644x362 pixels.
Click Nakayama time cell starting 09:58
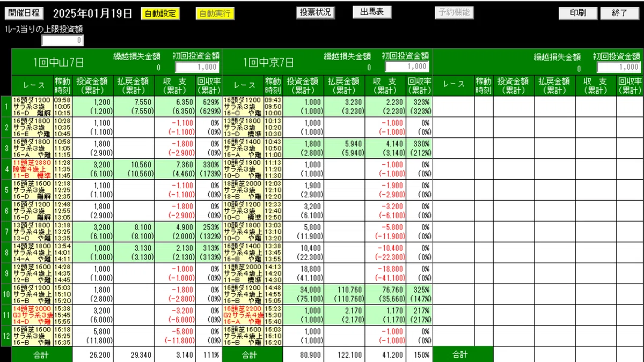tap(63, 107)
